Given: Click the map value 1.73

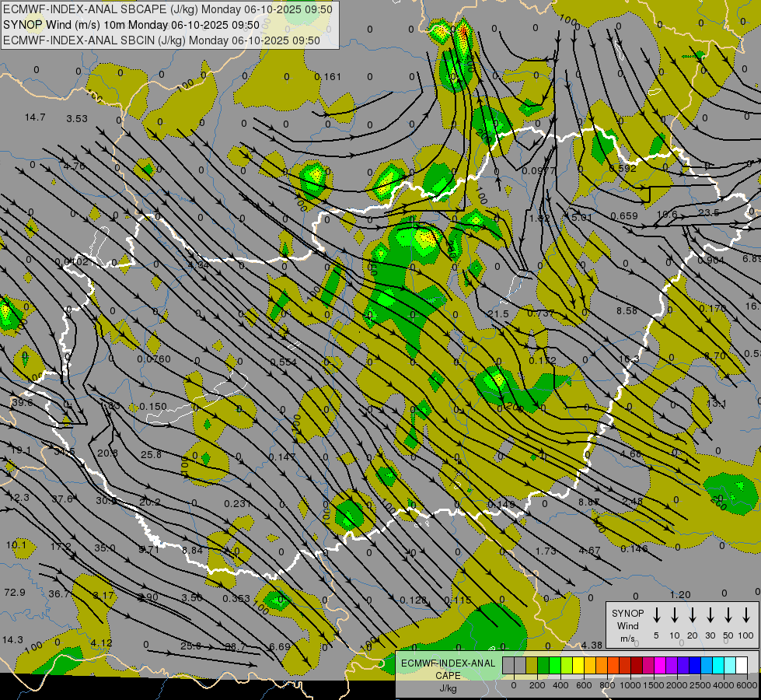Looking at the screenshot, I should pos(546,551).
